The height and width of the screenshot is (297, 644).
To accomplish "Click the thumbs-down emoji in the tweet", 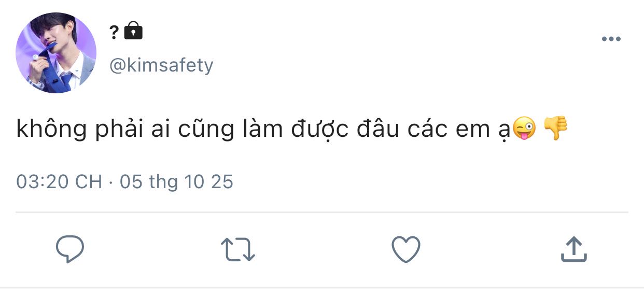I will [x=555, y=129].
